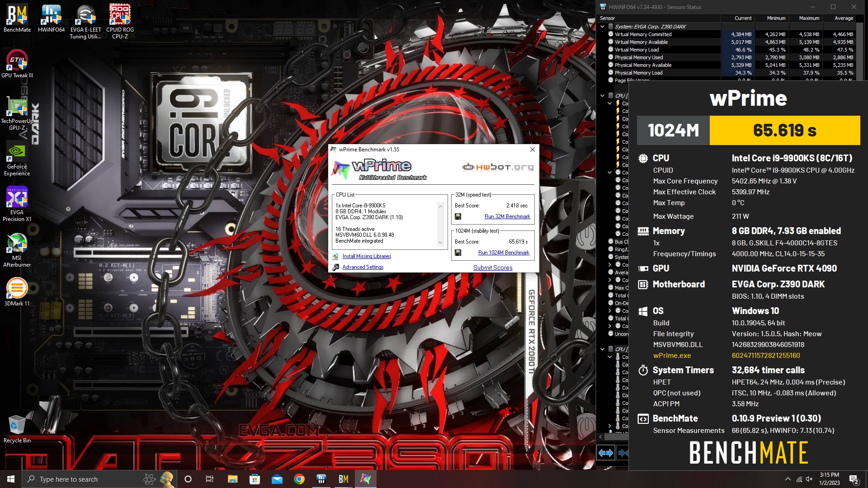Open the HWiNFO64 desktop shortcut
This screenshot has width=868, height=488.
click(51, 19)
